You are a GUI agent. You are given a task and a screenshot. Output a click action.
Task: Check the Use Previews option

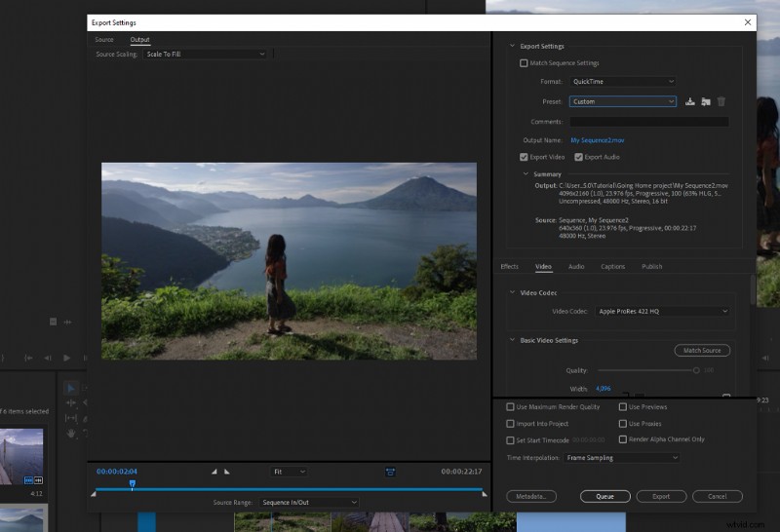click(x=622, y=406)
